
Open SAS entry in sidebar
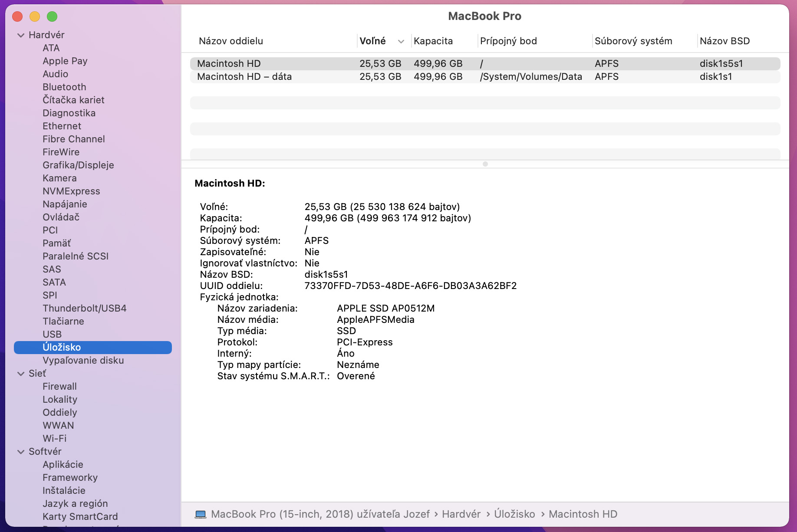(x=52, y=269)
